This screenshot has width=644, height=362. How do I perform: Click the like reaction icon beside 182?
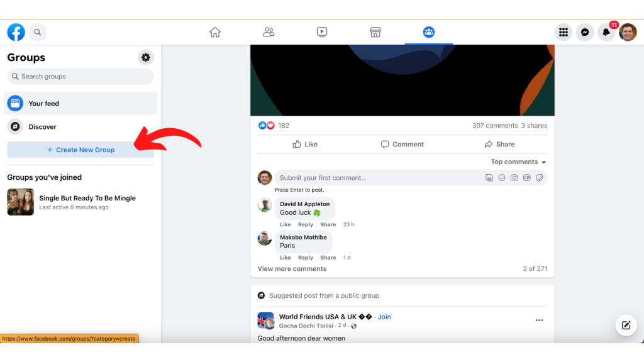(262, 126)
